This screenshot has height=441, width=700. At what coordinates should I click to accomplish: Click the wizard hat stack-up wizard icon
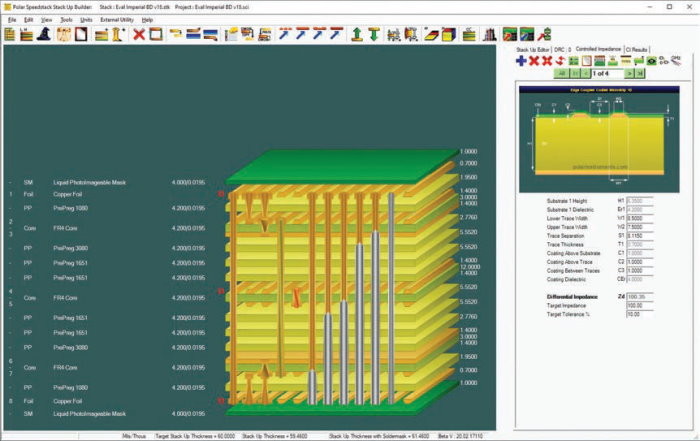click(44, 34)
